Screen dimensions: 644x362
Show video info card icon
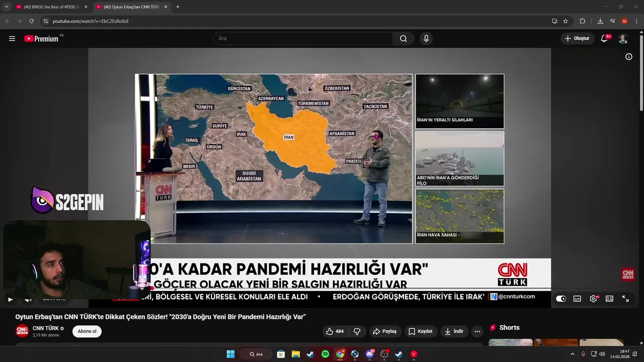629,57
